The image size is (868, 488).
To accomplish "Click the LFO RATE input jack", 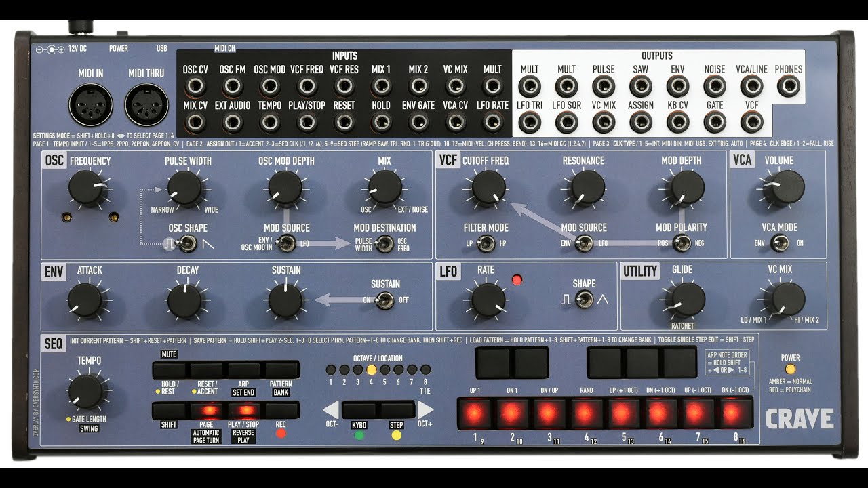I will coord(492,122).
